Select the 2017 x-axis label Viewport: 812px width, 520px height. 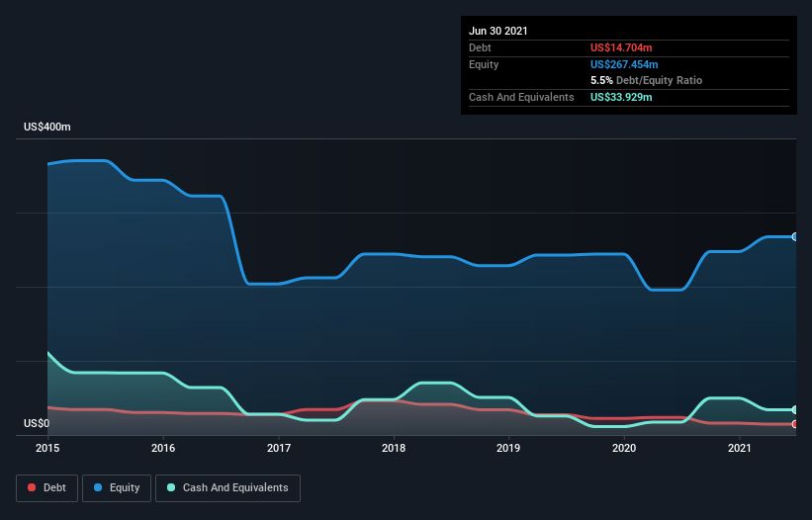click(x=279, y=448)
